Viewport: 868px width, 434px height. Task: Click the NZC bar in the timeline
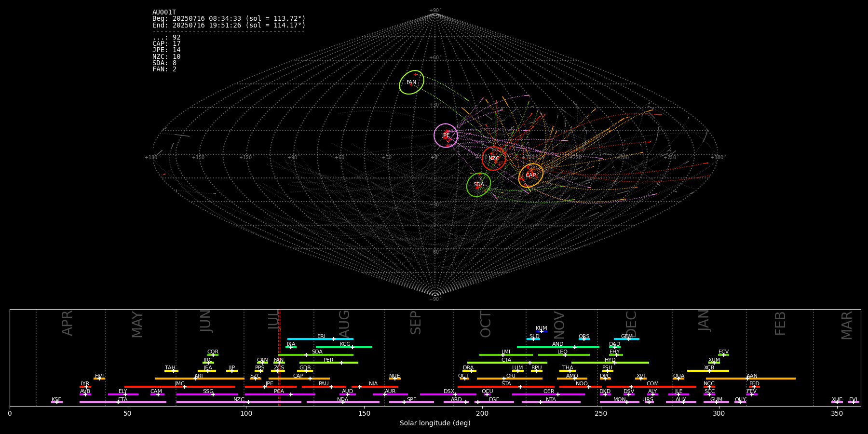[x=239, y=402]
